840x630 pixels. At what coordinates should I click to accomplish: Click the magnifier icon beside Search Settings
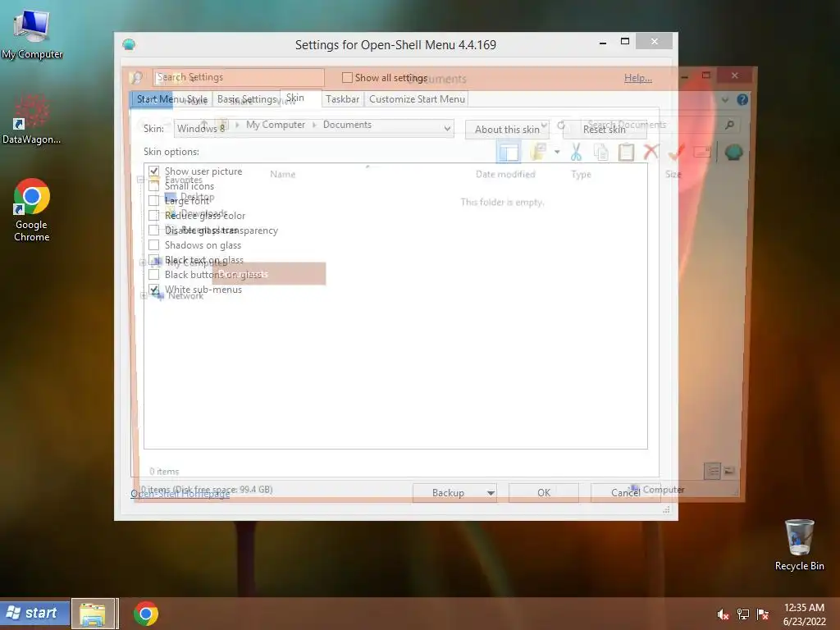(136, 78)
